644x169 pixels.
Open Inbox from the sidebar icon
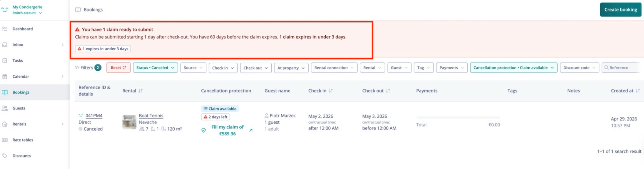[5, 45]
